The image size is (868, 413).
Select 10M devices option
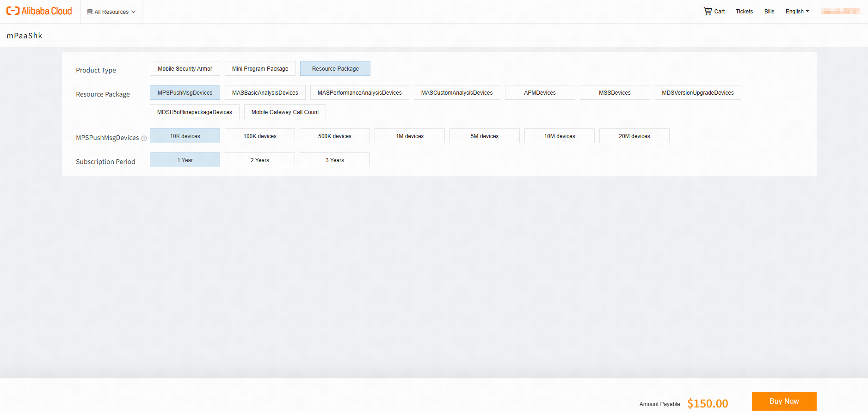pos(560,136)
